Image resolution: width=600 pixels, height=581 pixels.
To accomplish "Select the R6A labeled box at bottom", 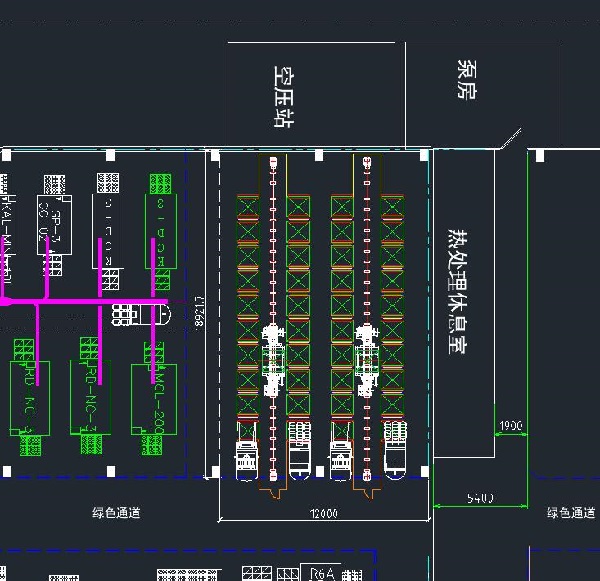I will [x=322, y=574].
